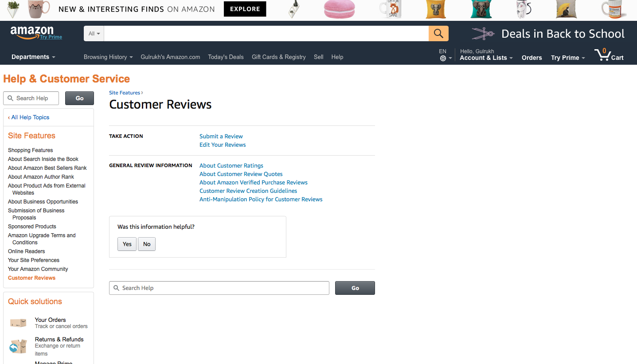Image resolution: width=637 pixels, height=364 pixels.
Task: Open Your Site Preferences
Action: 34,260
